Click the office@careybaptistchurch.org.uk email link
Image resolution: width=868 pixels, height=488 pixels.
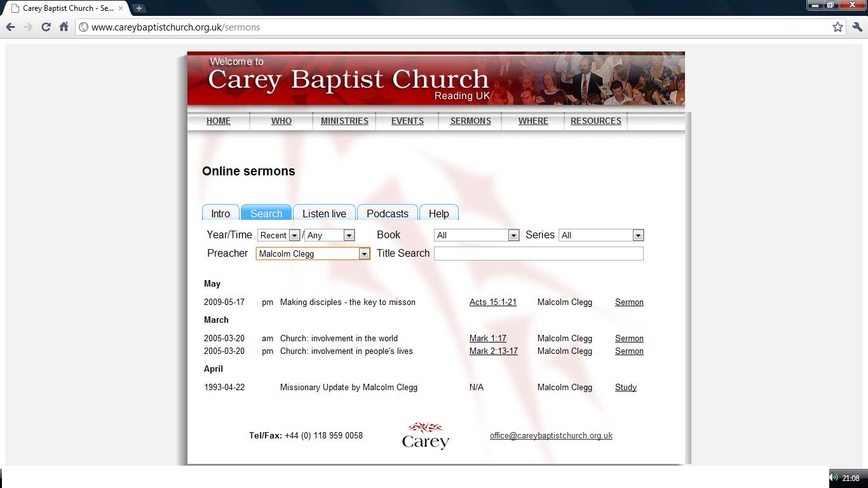[551, 436]
